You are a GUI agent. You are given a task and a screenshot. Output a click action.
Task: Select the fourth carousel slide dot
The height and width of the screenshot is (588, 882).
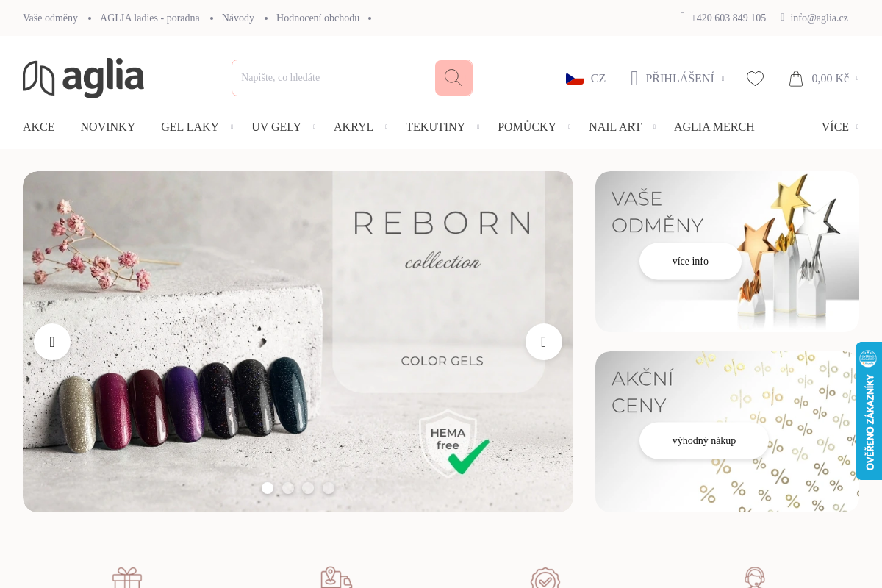329,488
